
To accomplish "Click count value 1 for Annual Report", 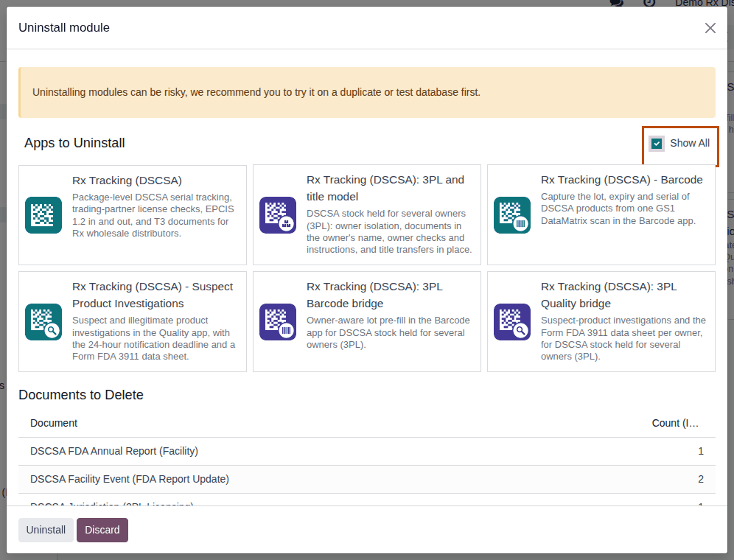I will click(701, 452).
